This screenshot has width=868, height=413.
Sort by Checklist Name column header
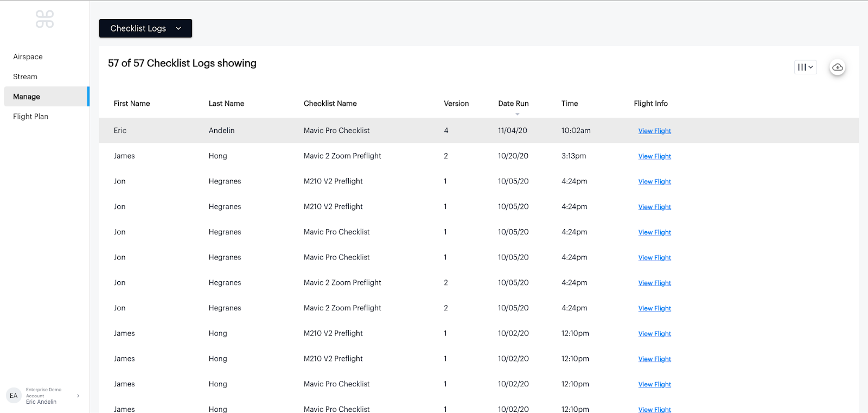[330, 103]
